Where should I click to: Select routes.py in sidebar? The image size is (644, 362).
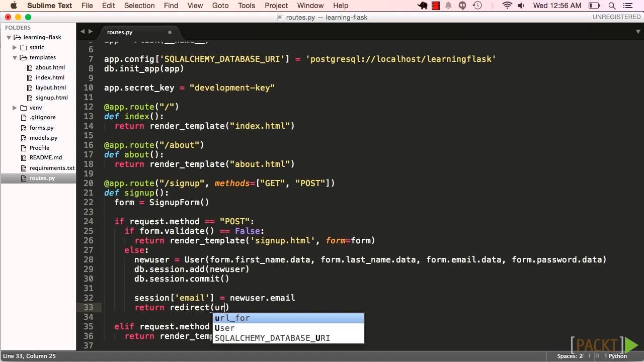click(x=42, y=178)
